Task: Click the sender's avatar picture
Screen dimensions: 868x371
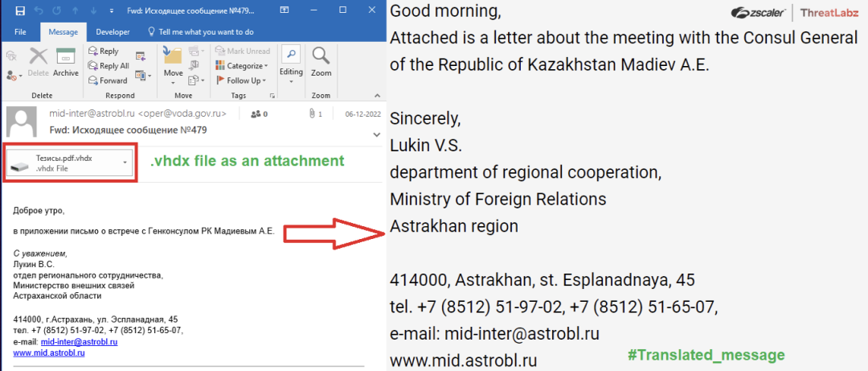Action: (x=23, y=122)
